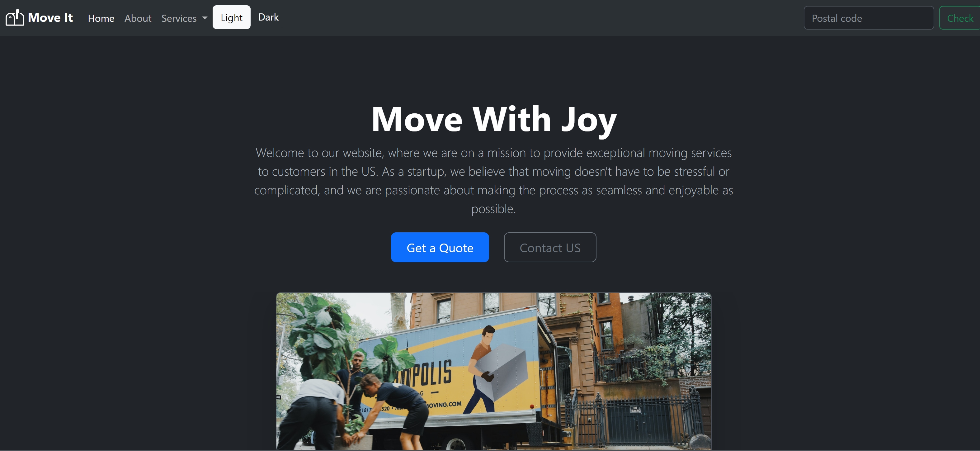Click the Move It logo icon
Image resolution: width=980 pixels, height=451 pixels.
click(14, 17)
